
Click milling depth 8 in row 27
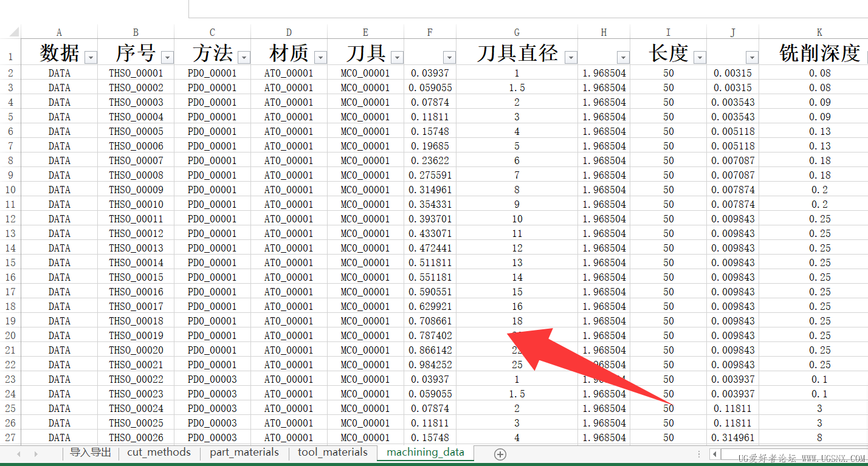[819, 437]
